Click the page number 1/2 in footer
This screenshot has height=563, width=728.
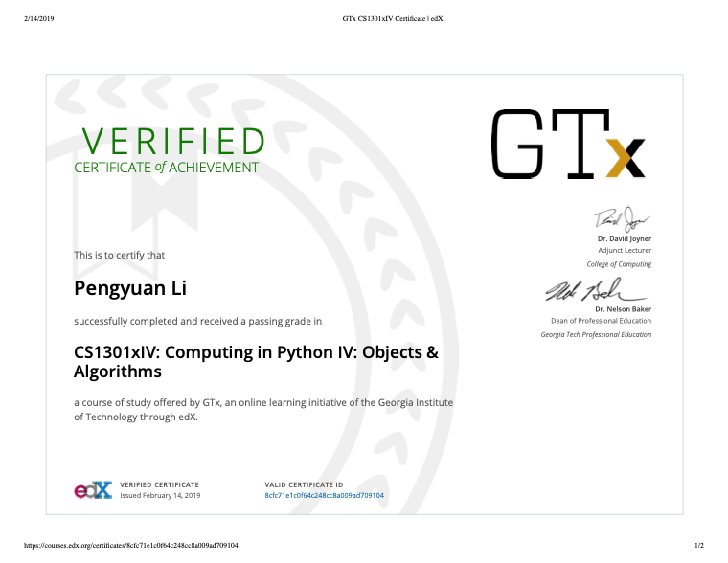[699, 546]
